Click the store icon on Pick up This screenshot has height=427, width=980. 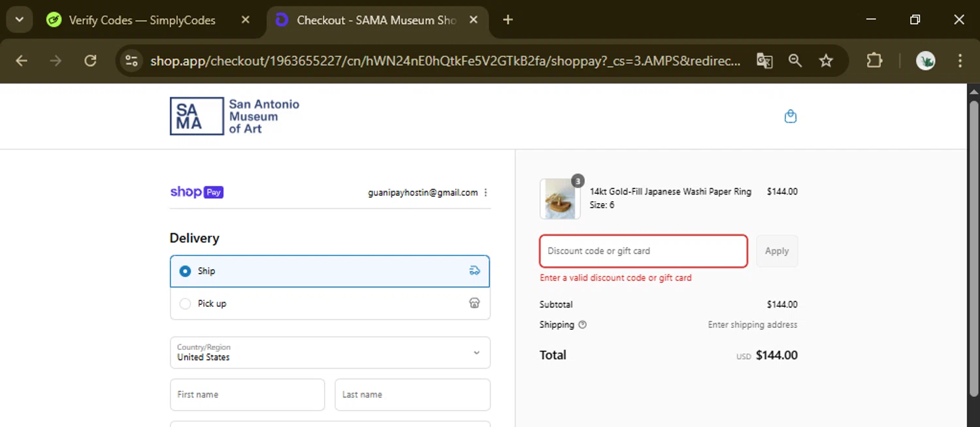(475, 303)
